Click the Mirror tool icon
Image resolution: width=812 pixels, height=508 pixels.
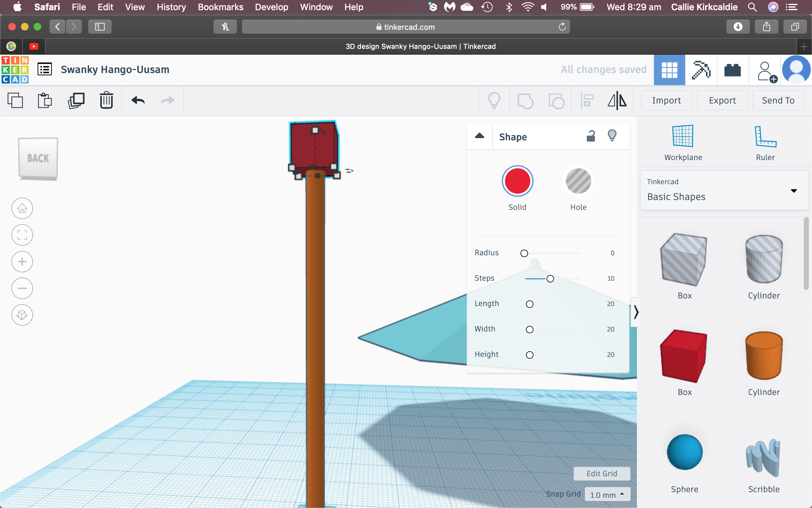(617, 100)
